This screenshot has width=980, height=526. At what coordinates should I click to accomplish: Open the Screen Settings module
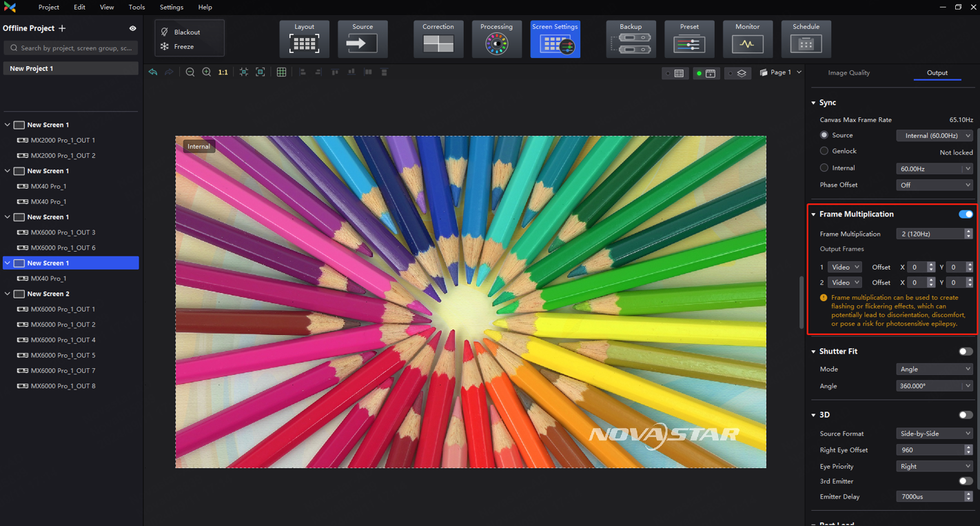[x=555, y=39]
